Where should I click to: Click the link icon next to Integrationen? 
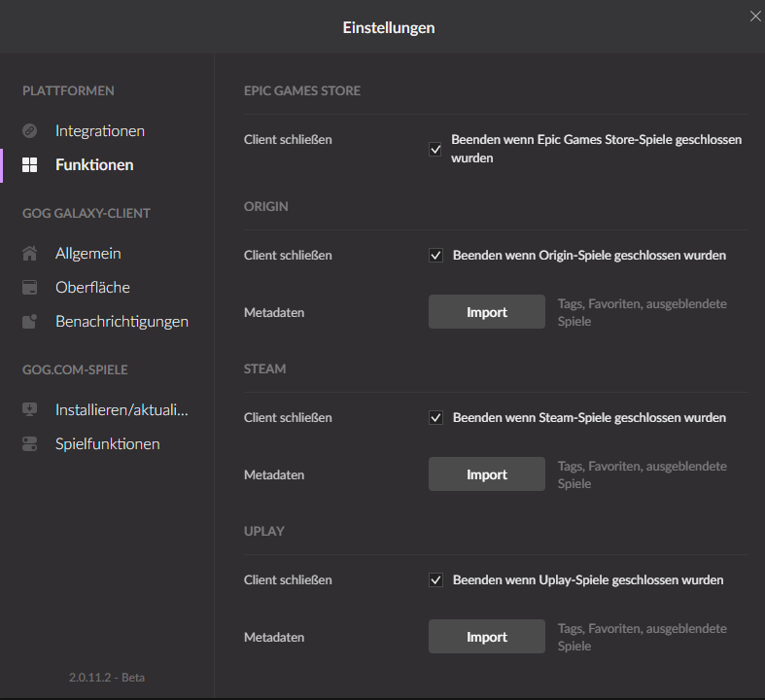pyautogui.click(x=30, y=130)
